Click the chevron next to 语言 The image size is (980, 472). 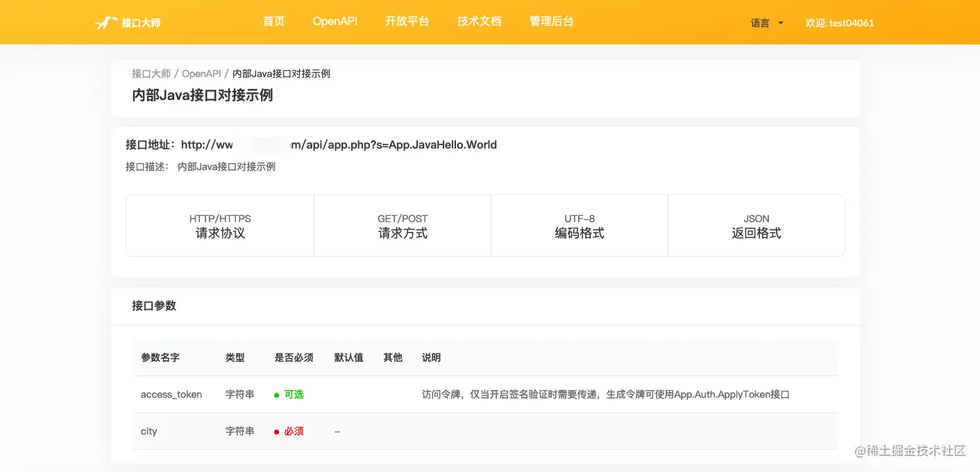(x=781, y=23)
